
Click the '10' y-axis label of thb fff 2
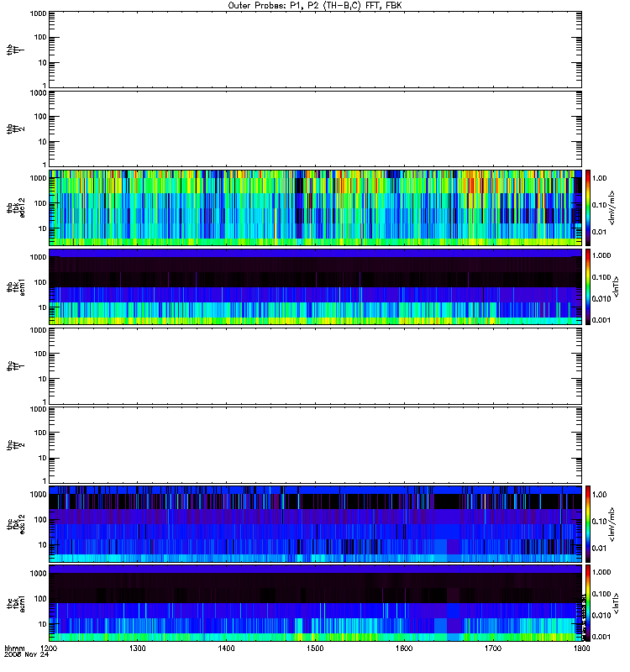[x=43, y=142]
